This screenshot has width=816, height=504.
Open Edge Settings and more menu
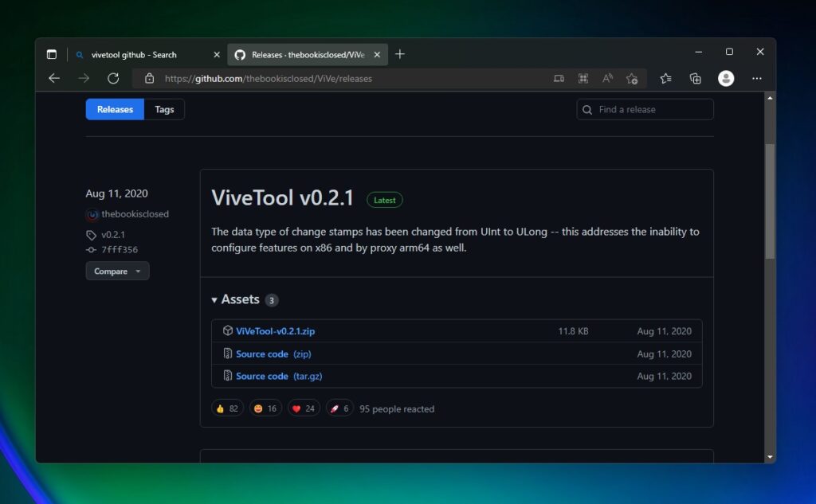pos(757,78)
